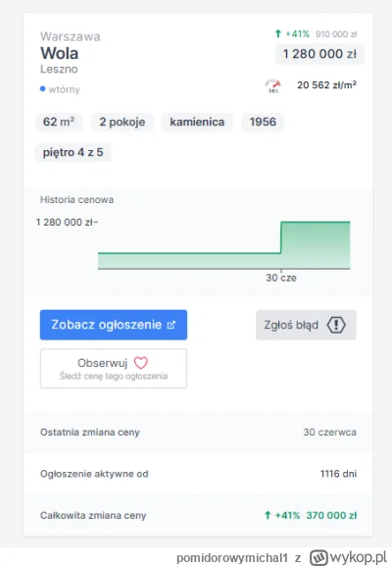392x567 pixels.
Task: Click the 1 280 000 zł chart axis label
Action: 65,222
